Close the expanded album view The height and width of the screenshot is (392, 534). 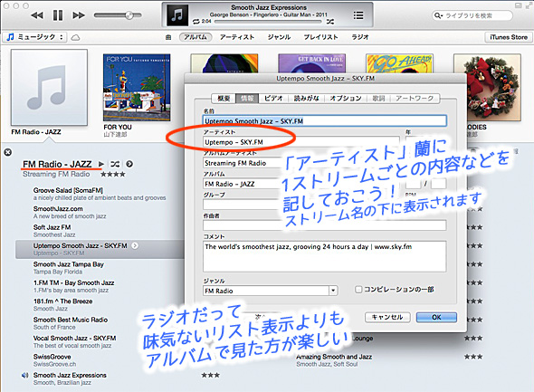point(7,152)
